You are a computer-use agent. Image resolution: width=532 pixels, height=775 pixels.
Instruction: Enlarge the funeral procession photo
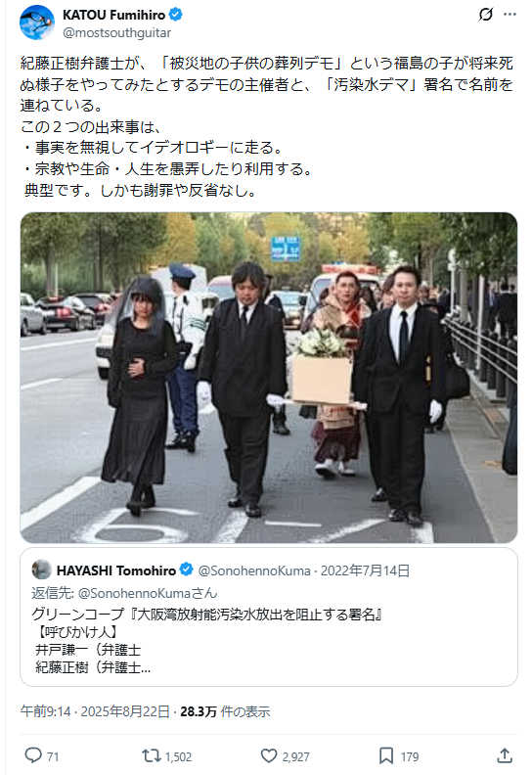(x=269, y=378)
